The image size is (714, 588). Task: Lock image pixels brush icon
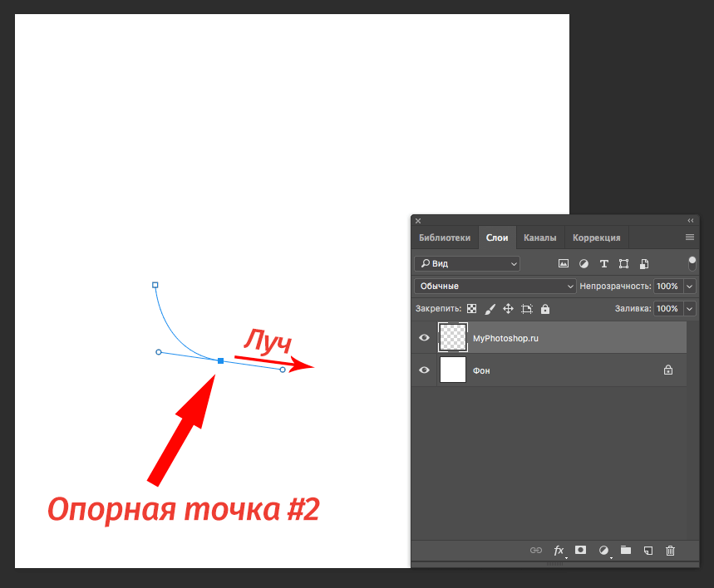pyautogui.click(x=490, y=309)
